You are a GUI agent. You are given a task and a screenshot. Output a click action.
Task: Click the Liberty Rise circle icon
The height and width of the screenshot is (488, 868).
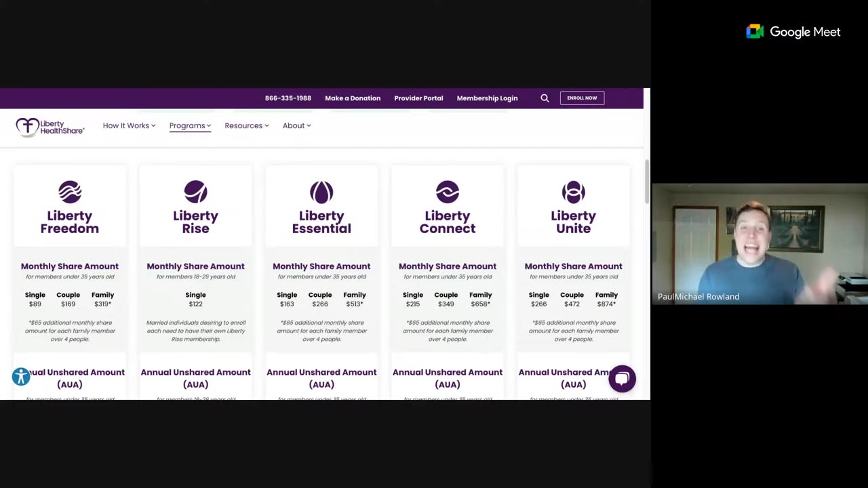point(195,192)
